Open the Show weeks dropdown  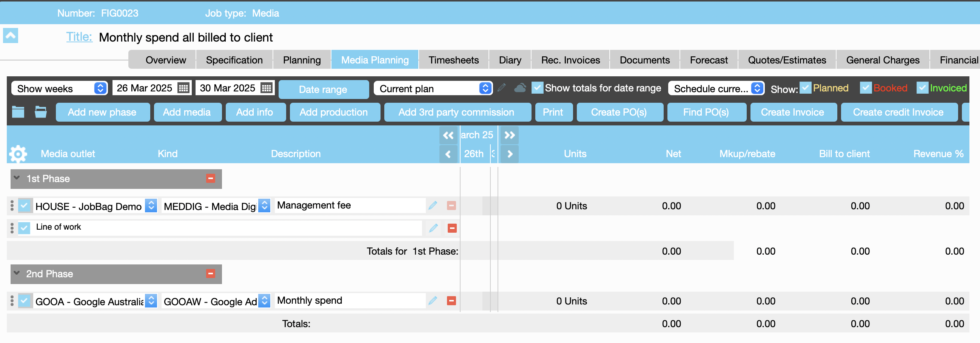(60, 88)
